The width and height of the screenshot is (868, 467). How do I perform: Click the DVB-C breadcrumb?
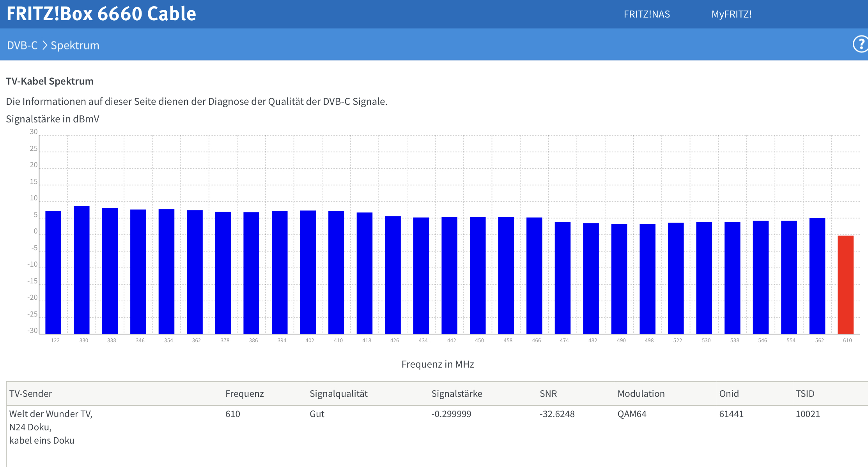pos(22,45)
